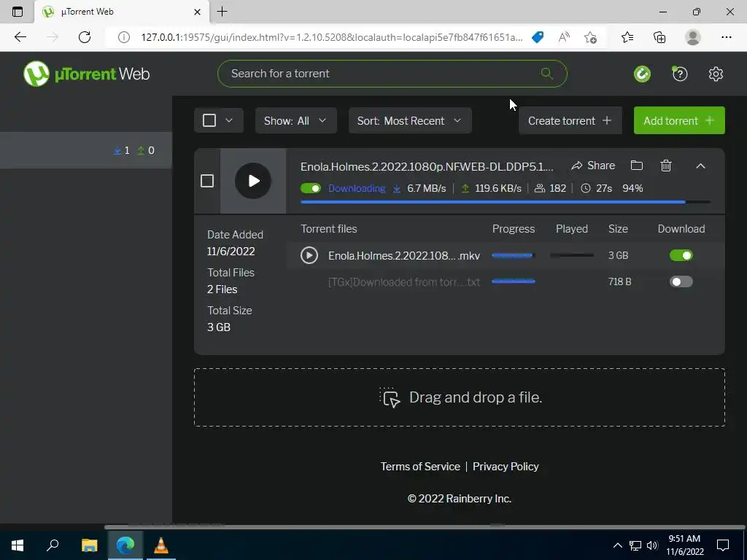Open Privacy Policy link

click(x=506, y=466)
